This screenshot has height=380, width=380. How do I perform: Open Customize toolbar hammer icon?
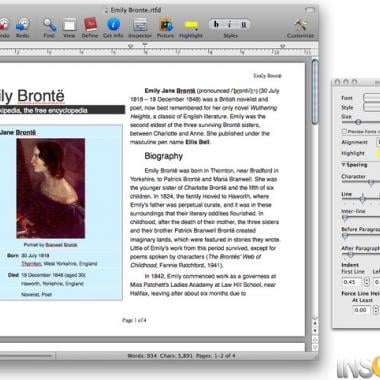tap(301, 25)
